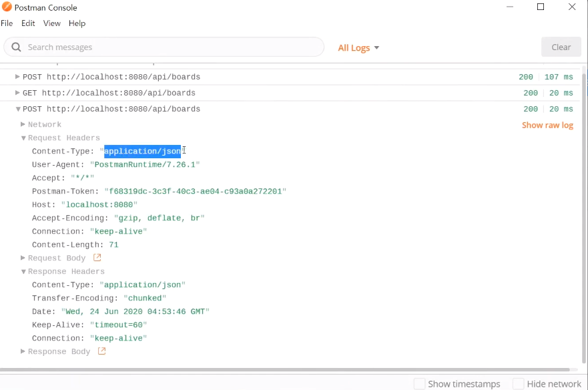Click the 107 ms response time
588x390 pixels.
click(559, 77)
